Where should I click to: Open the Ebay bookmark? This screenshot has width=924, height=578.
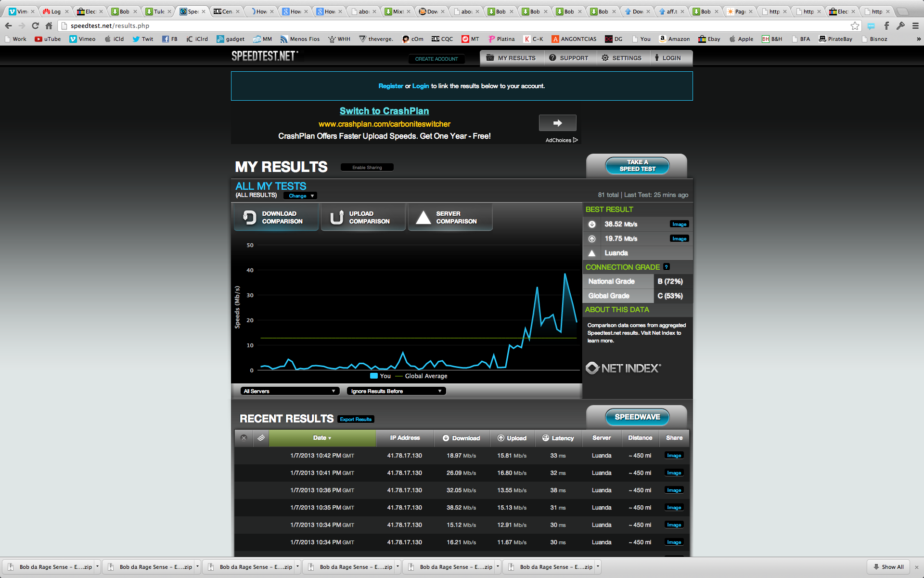(x=709, y=39)
